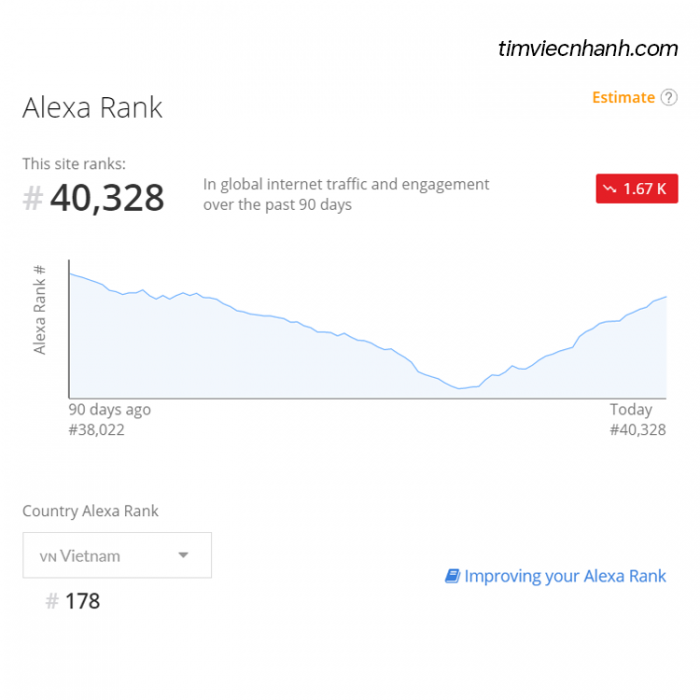Click the global rank number 40,328
This screenshot has width=700, height=700.
pyautogui.click(x=107, y=198)
